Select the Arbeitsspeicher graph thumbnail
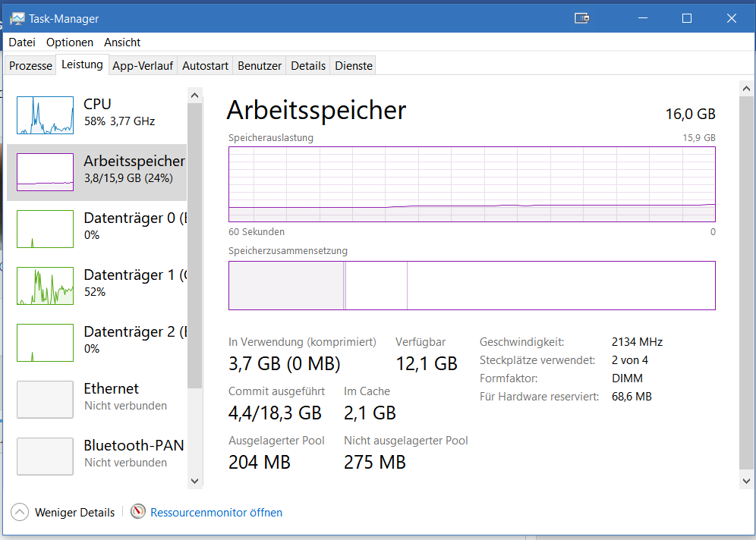Screen dimensions: 756x540 tap(46, 172)
